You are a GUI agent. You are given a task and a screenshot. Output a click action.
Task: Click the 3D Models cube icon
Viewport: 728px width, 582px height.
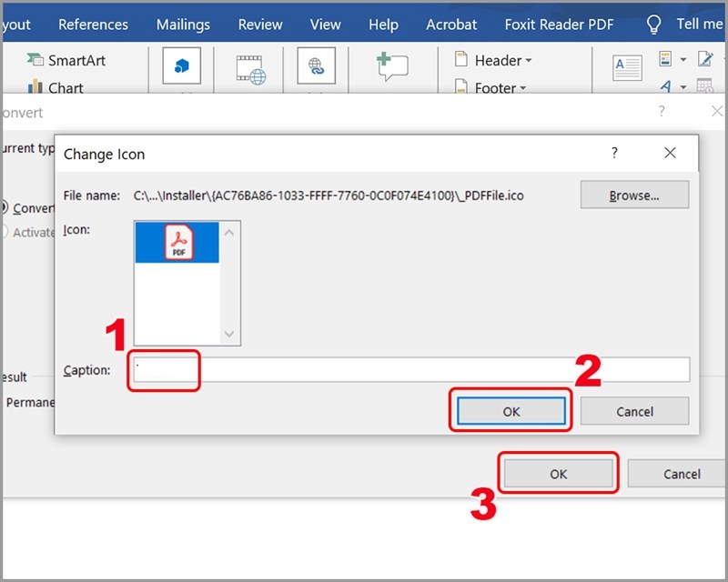181,65
